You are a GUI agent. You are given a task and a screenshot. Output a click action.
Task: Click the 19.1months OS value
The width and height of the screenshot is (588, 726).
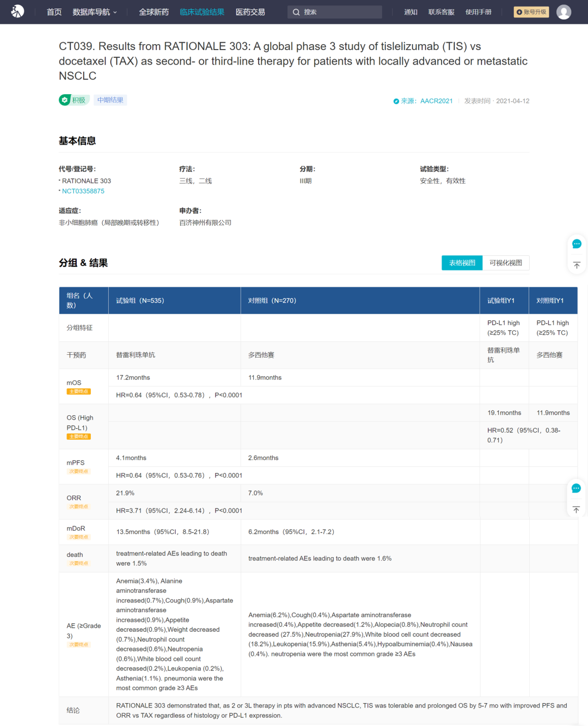click(x=504, y=413)
